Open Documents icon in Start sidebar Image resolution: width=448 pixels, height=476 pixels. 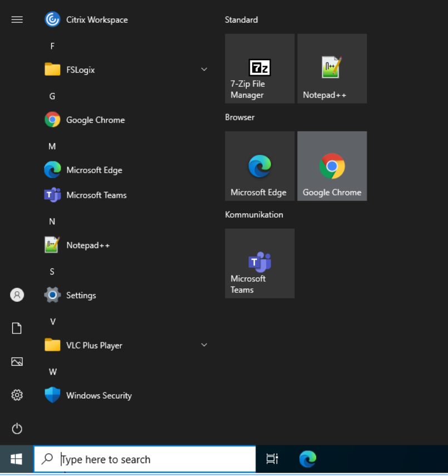click(17, 328)
